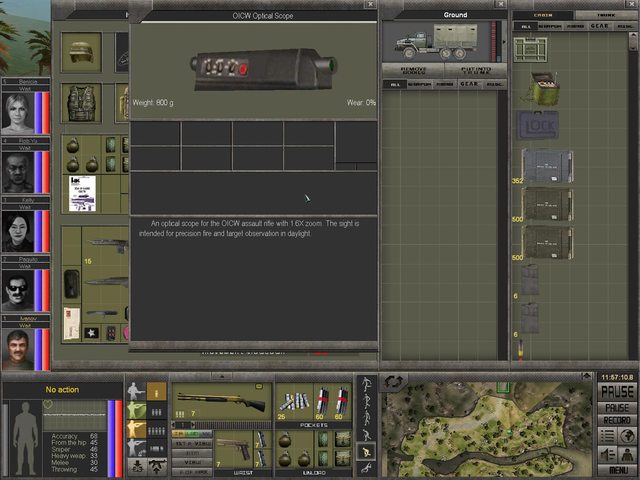The height and width of the screenshot is (480, 640).
Task: Open the MENU button
Action: point(617,470)
